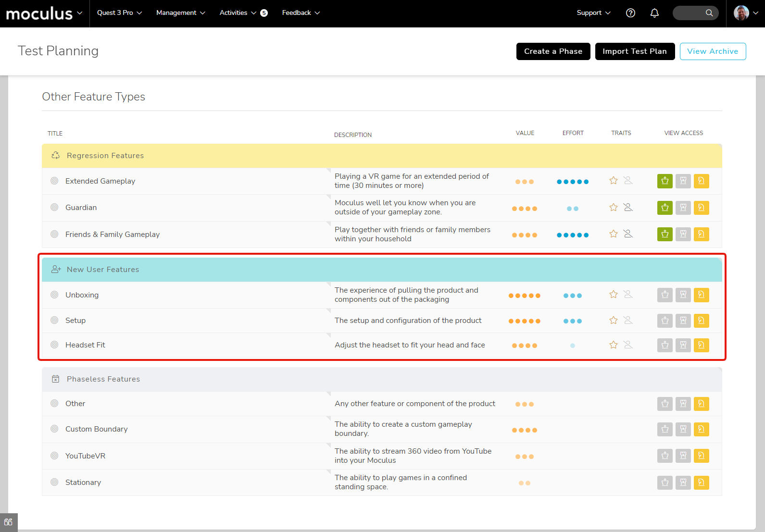Toggle knight view access for Stationary

[701, 483]
